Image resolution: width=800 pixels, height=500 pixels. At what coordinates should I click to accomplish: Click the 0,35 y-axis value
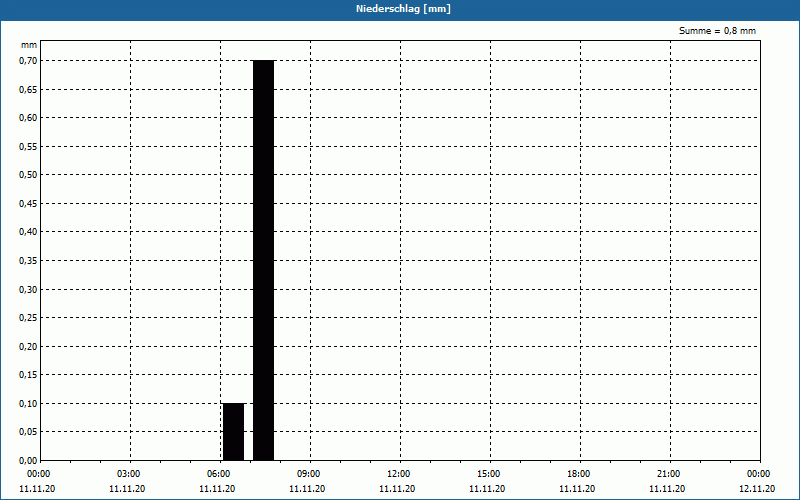tap(28, 261)
